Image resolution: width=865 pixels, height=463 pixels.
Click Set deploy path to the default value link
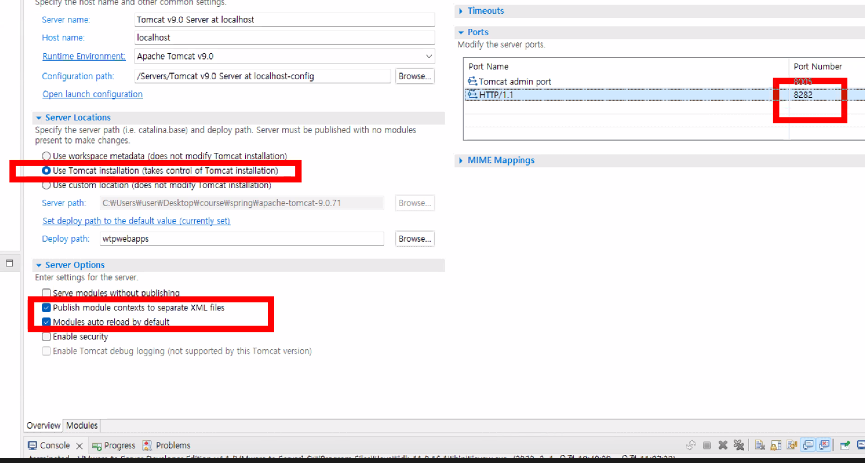click(x=136, y=221)
